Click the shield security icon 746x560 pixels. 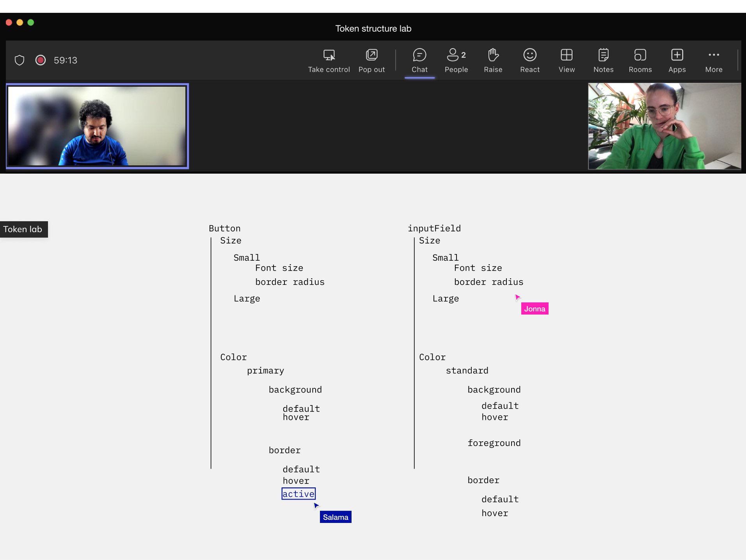pos(20,60)
